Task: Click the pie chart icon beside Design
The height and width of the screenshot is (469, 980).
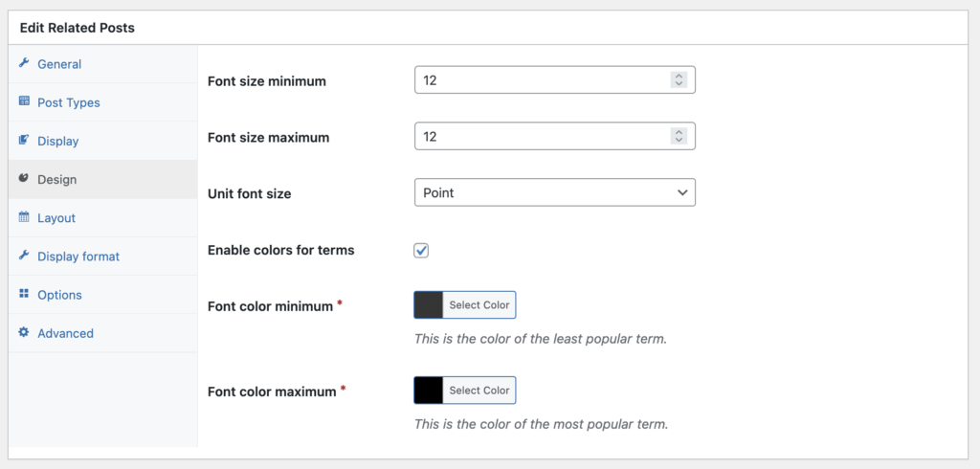Action: pos(24,179)
